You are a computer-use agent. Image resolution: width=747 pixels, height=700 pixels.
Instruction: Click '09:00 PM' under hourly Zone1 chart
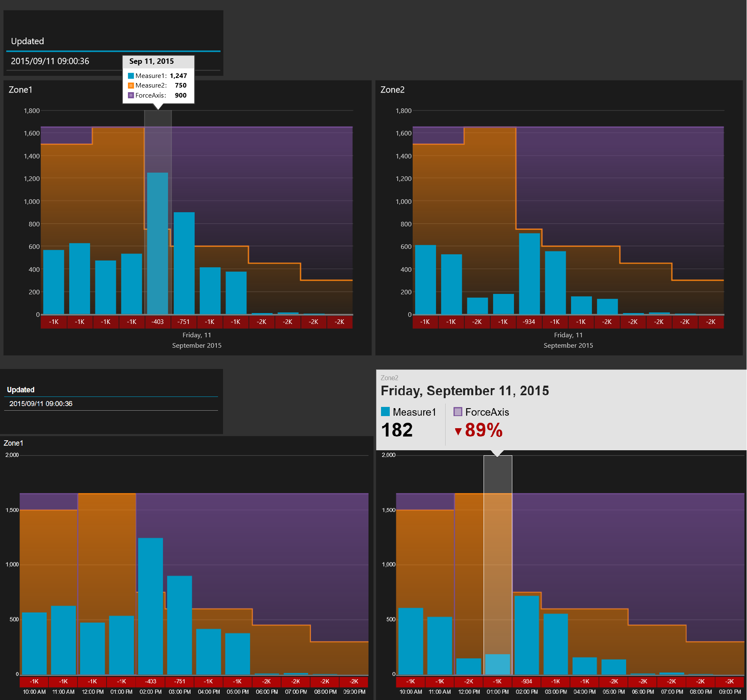click(x=354, y=692)
